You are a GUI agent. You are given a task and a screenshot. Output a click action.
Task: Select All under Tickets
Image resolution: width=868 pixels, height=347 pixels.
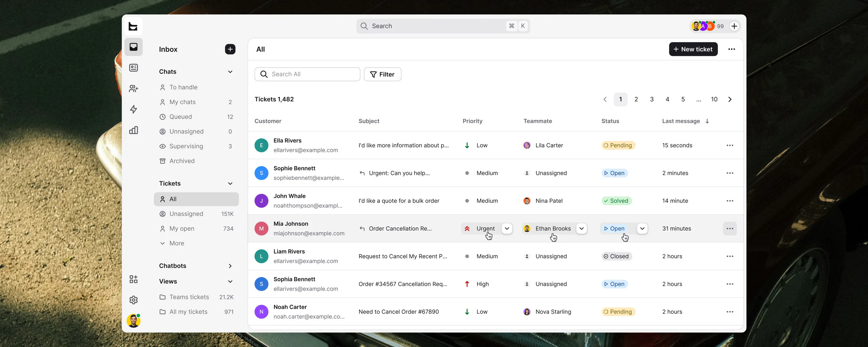[196, 199]
